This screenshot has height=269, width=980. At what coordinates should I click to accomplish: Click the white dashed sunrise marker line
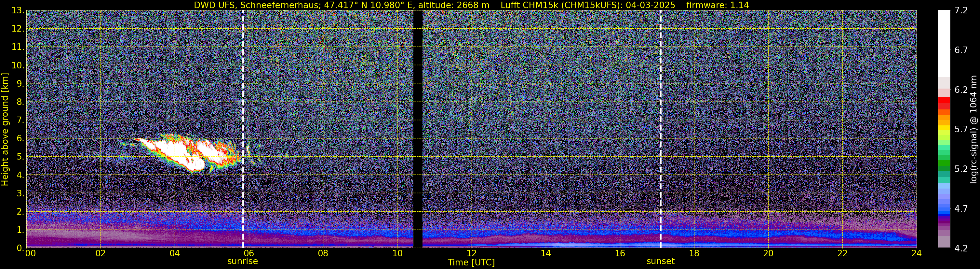243,129
